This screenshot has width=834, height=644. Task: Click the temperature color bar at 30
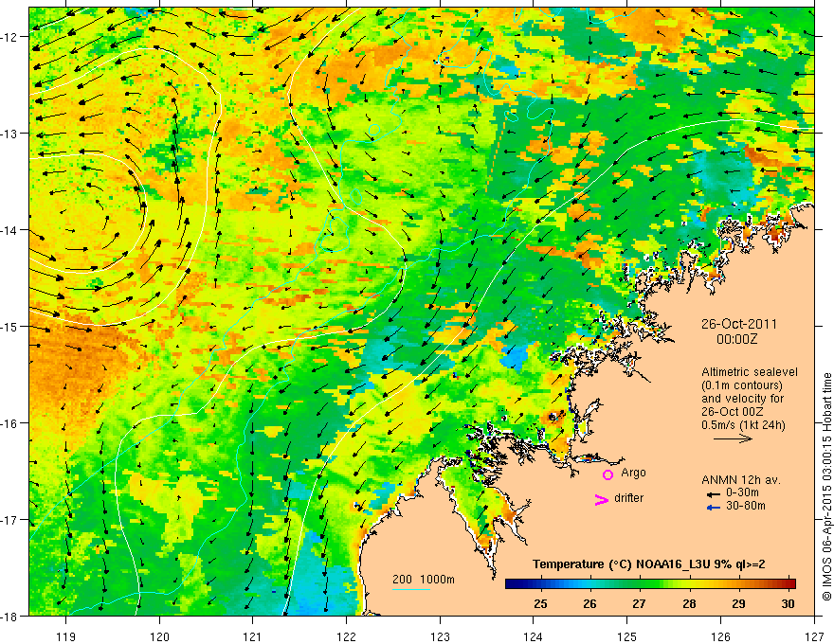pyautogui.click(x=789, y=583)
